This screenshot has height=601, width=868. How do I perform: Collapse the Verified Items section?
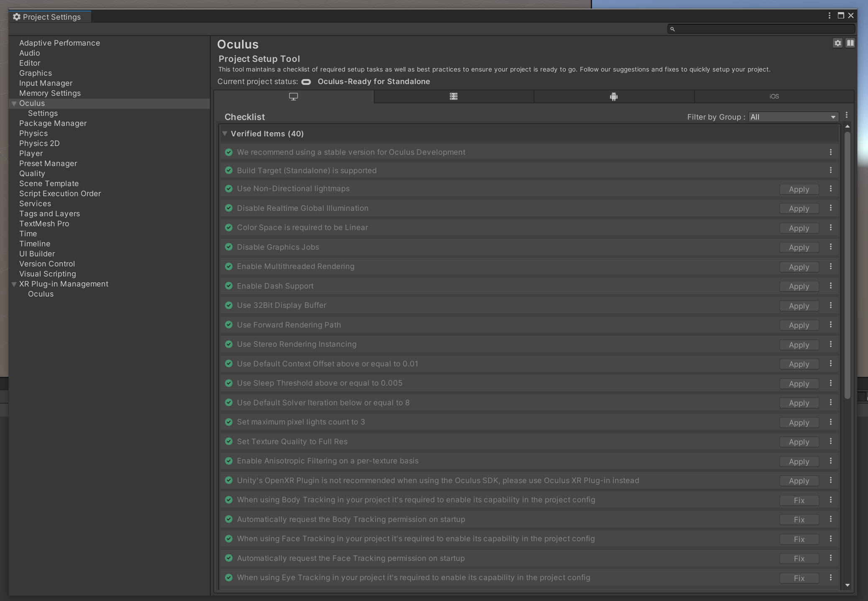(x=225, y=134)
